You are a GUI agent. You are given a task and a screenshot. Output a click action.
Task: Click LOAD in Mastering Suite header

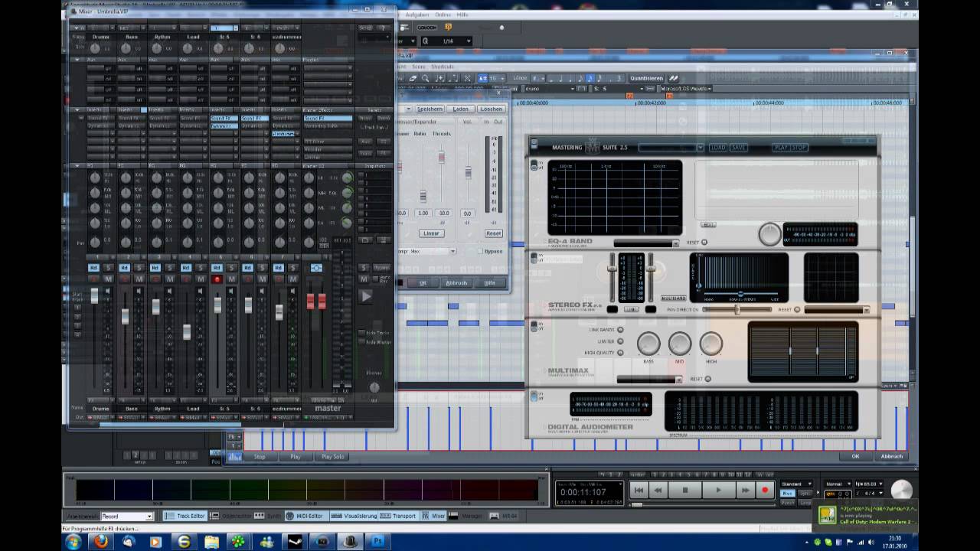717,147
